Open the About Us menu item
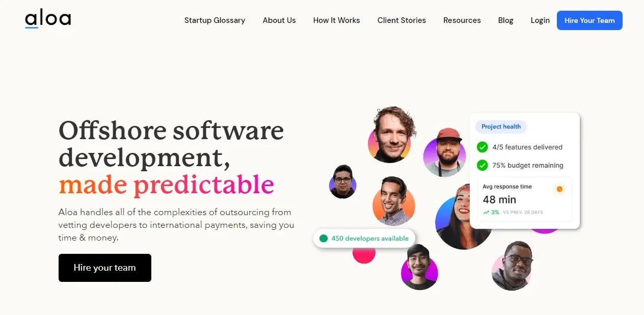This screenshot has height=315, width=644. (x=279, y=20)
